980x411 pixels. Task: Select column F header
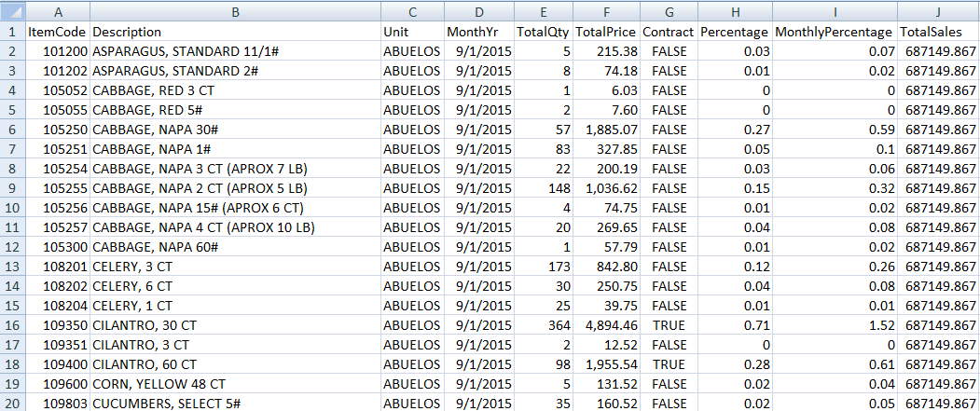tap(607, 11)
